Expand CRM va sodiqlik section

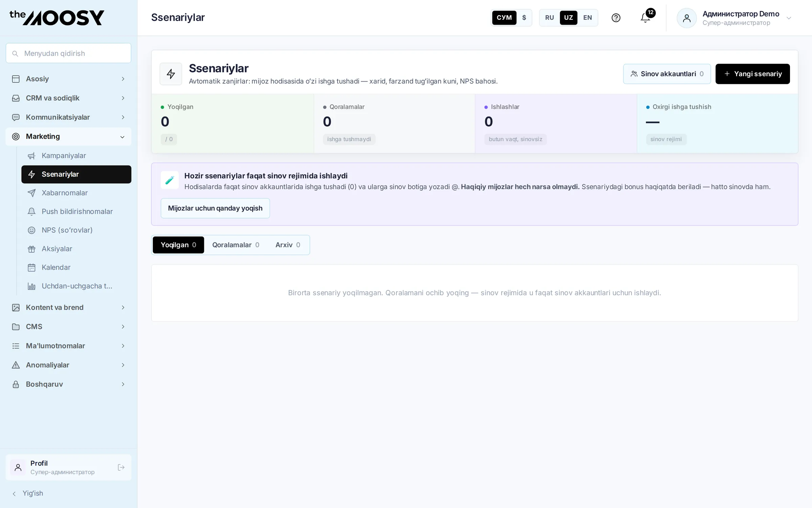pos(68,98)
